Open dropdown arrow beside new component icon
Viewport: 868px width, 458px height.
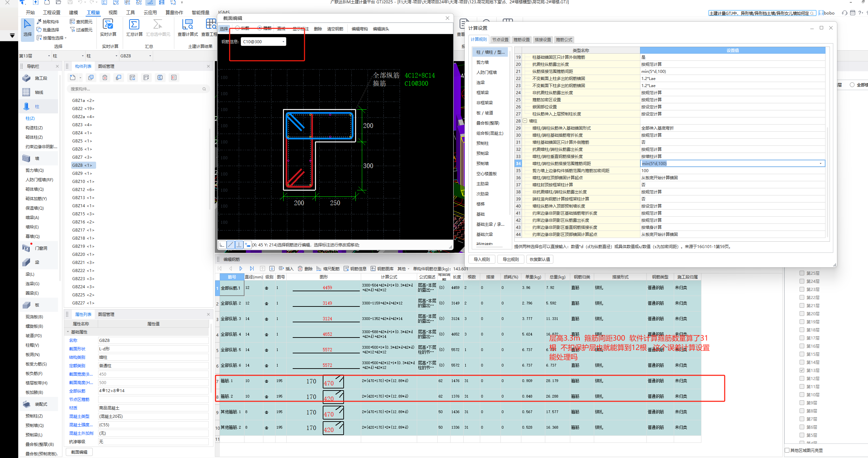(80, 78)
